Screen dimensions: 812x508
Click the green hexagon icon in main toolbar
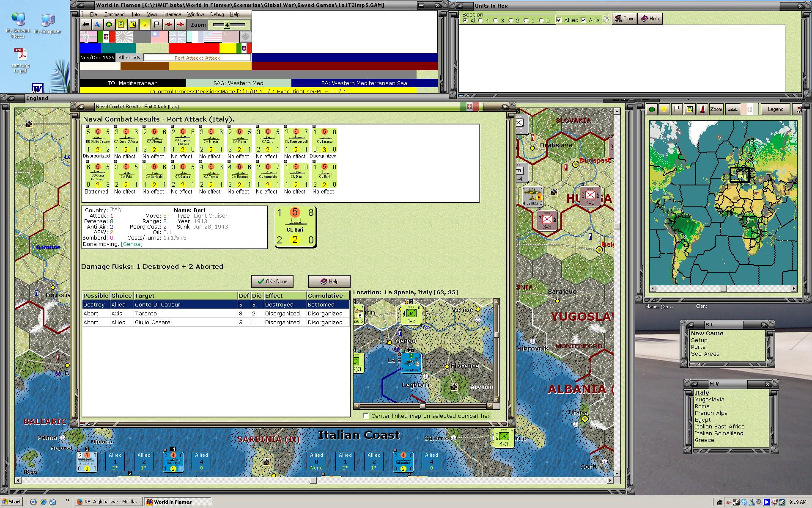[109, 25]
